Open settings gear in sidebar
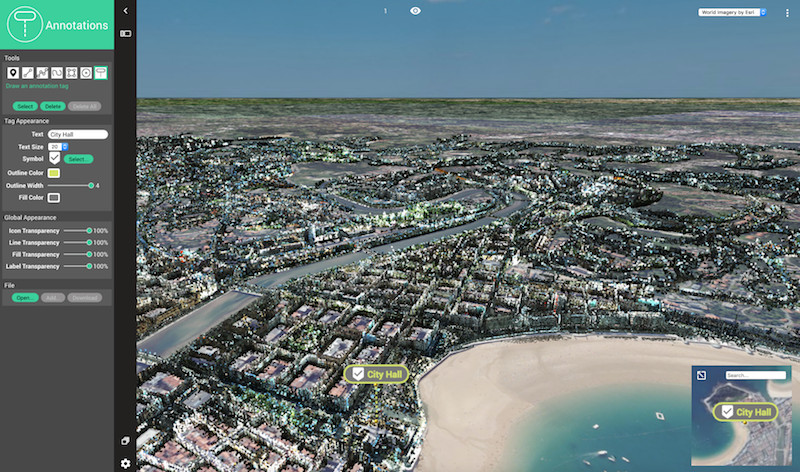The width and height of the screenshot is (800, 472). click(126, 463)
